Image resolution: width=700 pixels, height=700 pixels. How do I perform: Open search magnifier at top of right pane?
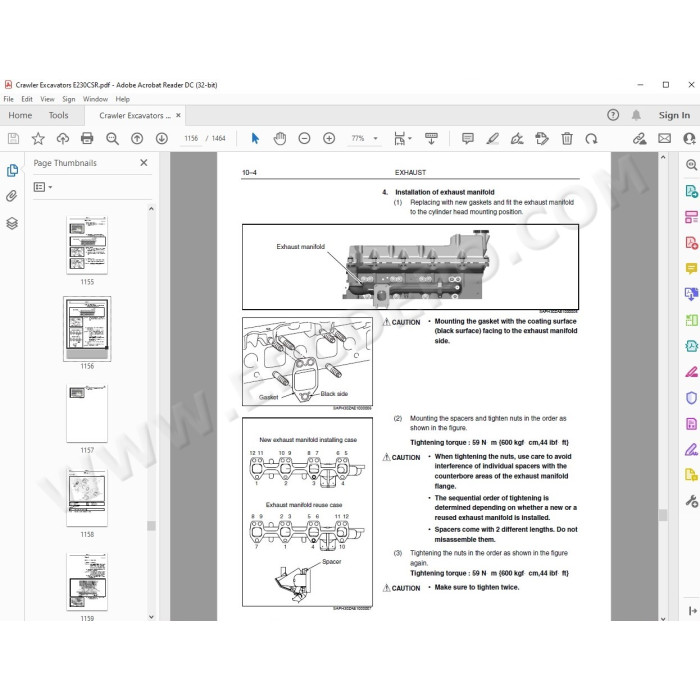click(x=691, y=165)
